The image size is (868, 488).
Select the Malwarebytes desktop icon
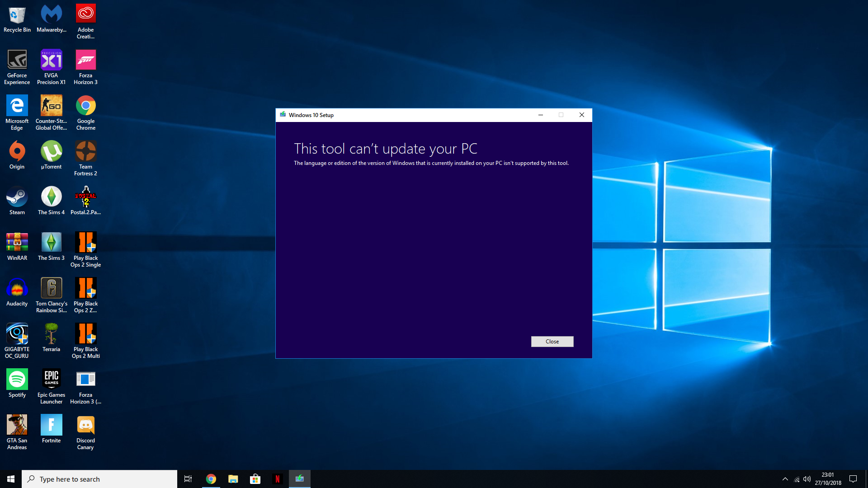coord(52,19)
